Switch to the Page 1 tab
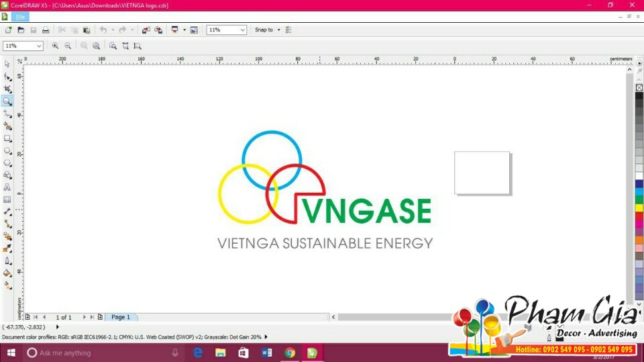The image size is (644, 362). tap(121, 317)
